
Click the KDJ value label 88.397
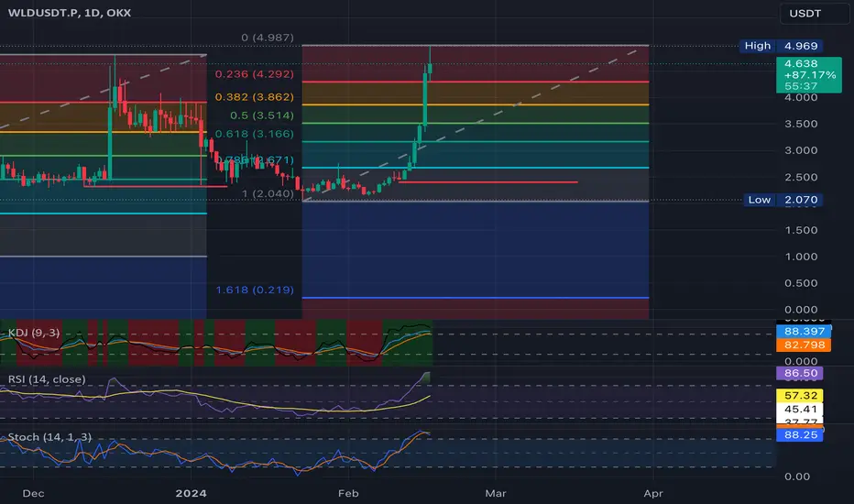(804, 332)
